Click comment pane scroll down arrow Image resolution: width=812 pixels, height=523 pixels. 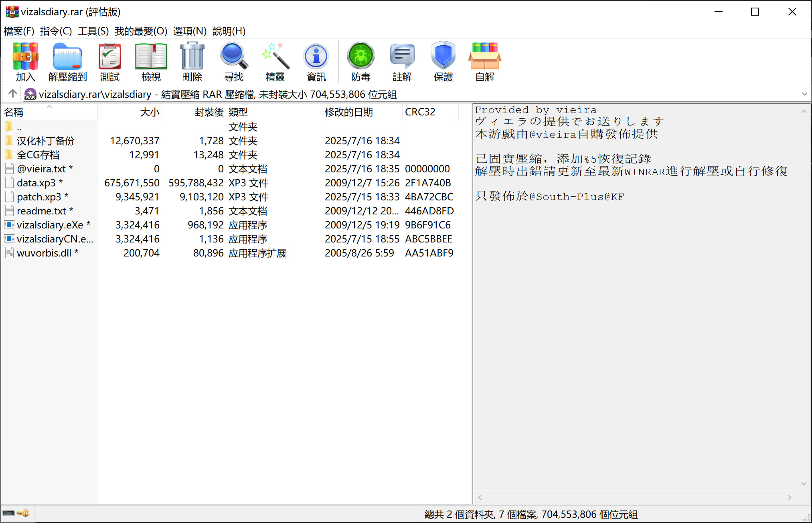pos(804,484)
